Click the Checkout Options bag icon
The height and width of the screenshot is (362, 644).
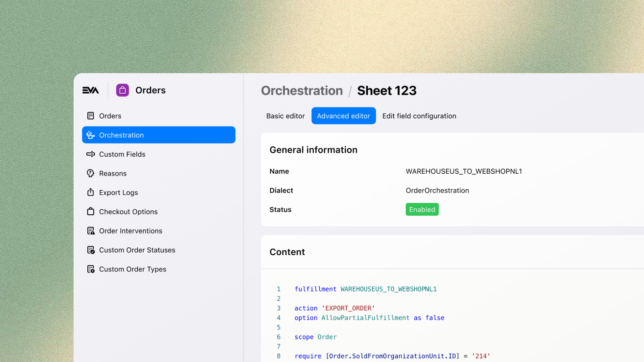91,212
